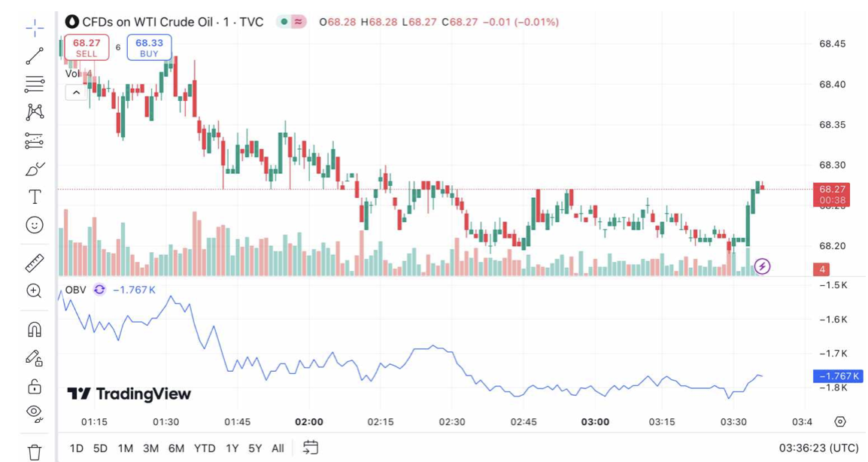The width and height of the screenshot is (868, 462).
Task: Choose the chart patterns tool
Action: [x=35, y=112]
